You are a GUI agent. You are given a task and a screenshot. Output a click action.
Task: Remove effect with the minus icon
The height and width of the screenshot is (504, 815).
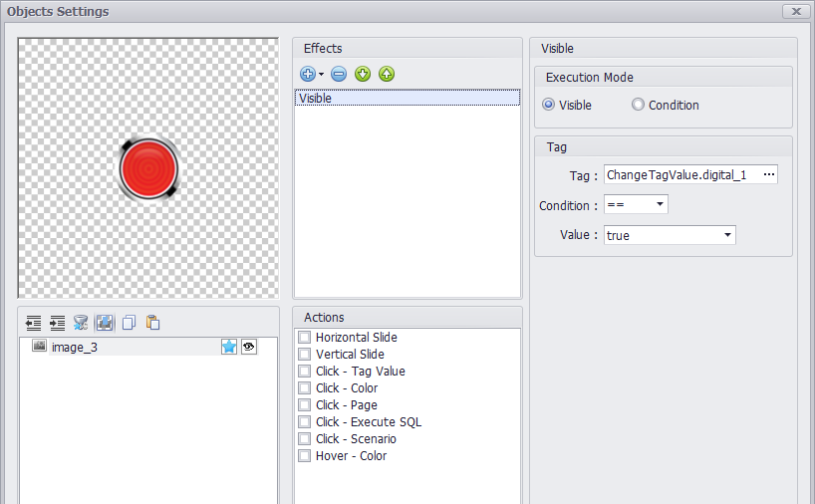[x=339, y=74]
